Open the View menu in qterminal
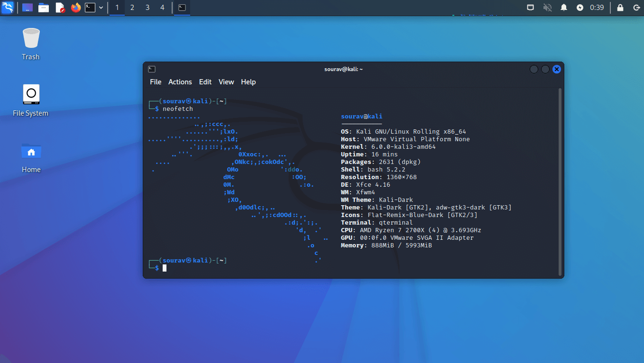Image resolution: width=644 pixels, height=363 pixels. click(226, 82)
